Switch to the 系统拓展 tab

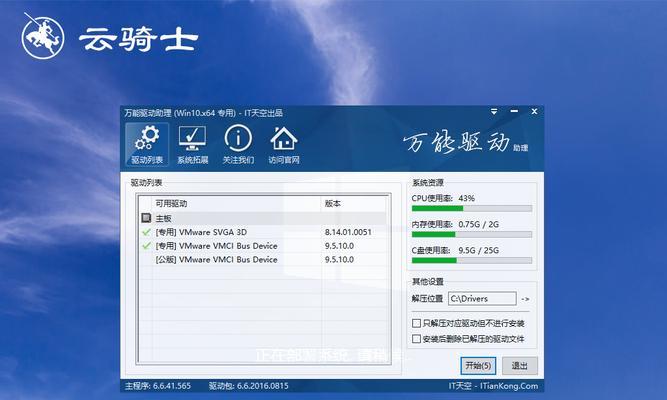tap(192, 145)
